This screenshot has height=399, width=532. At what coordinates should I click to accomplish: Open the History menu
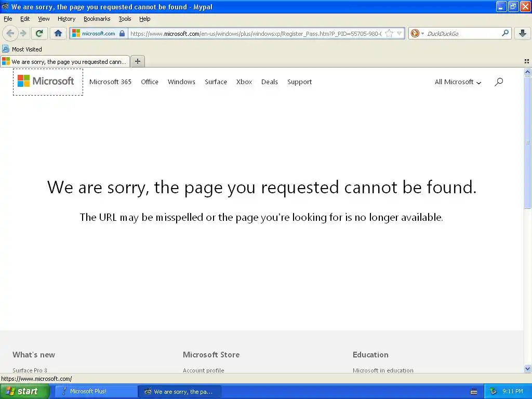[x=66, y=19]
